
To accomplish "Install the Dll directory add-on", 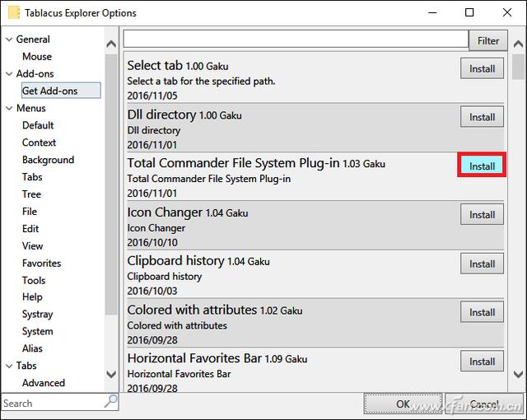I will coord(482,117).
